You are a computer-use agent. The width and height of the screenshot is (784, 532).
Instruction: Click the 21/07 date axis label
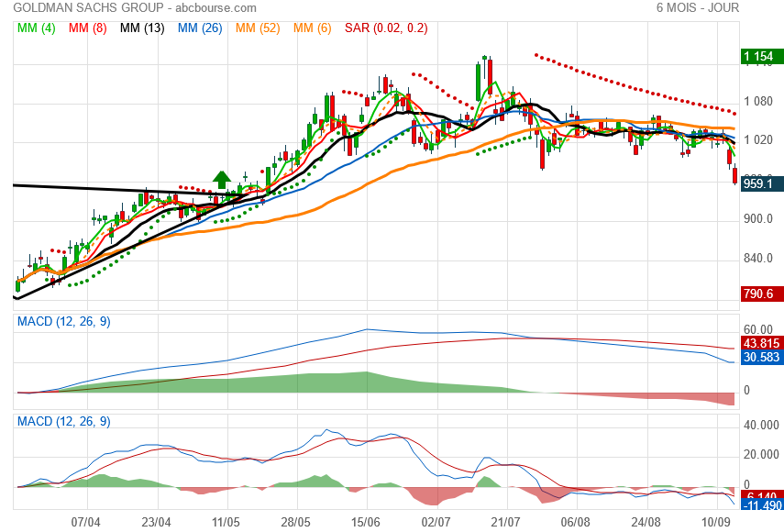(x=505, y=523)
